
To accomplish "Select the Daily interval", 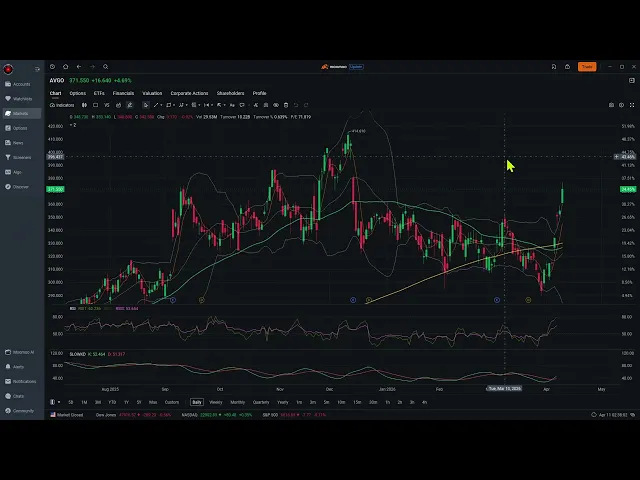I will 197,402.
